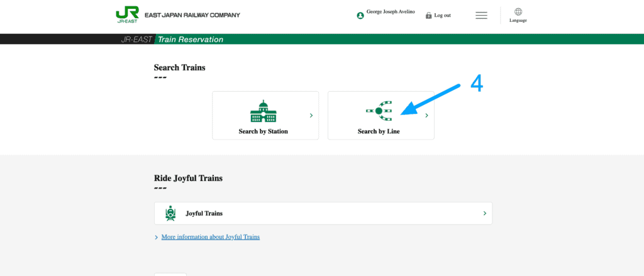Click the chevron on Joyful Trains row
Image resolution: width=644 pixels, height=276 pixels.
[485, 214]
